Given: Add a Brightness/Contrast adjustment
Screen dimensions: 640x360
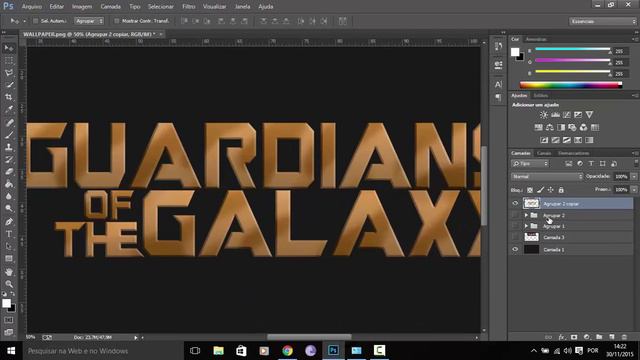Looking at the screenshot, I should 544,115.
